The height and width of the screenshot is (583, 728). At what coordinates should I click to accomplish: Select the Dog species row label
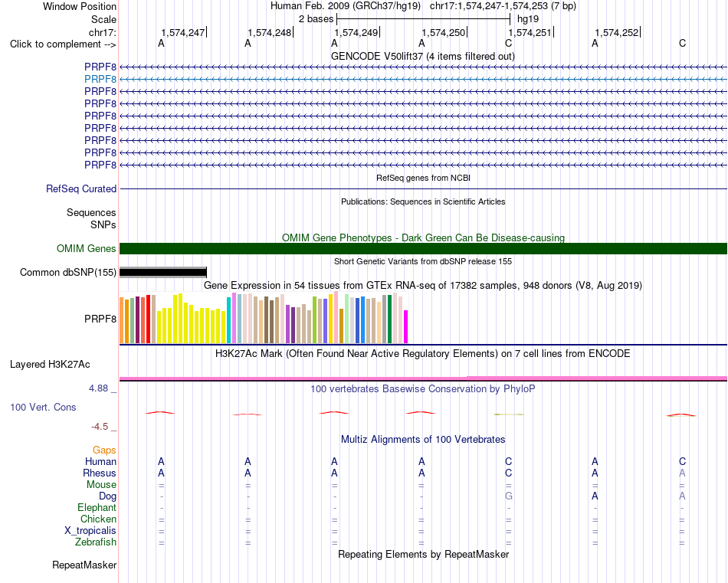pyautogui.click(x=108, y=496)
